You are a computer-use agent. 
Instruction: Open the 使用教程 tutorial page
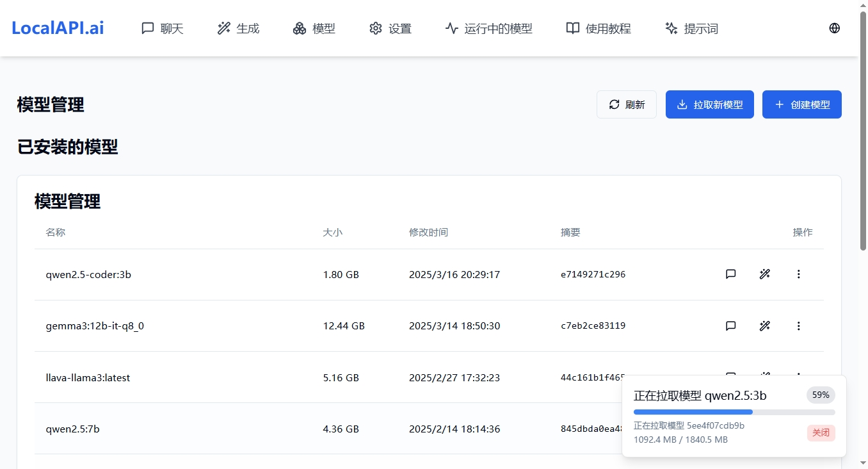(599, 29)
